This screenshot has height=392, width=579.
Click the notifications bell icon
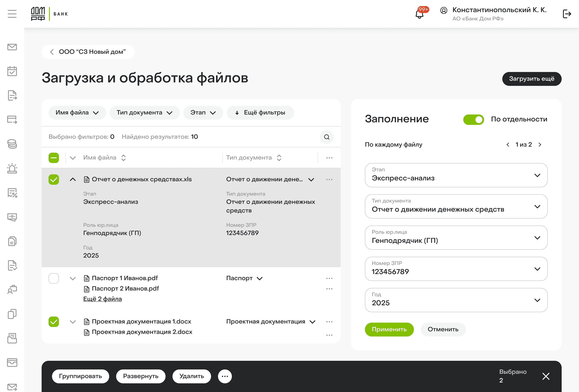[420, 14]
